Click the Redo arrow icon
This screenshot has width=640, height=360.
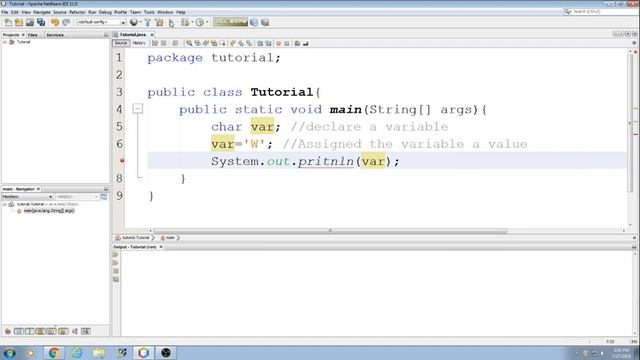pos(66,22)
